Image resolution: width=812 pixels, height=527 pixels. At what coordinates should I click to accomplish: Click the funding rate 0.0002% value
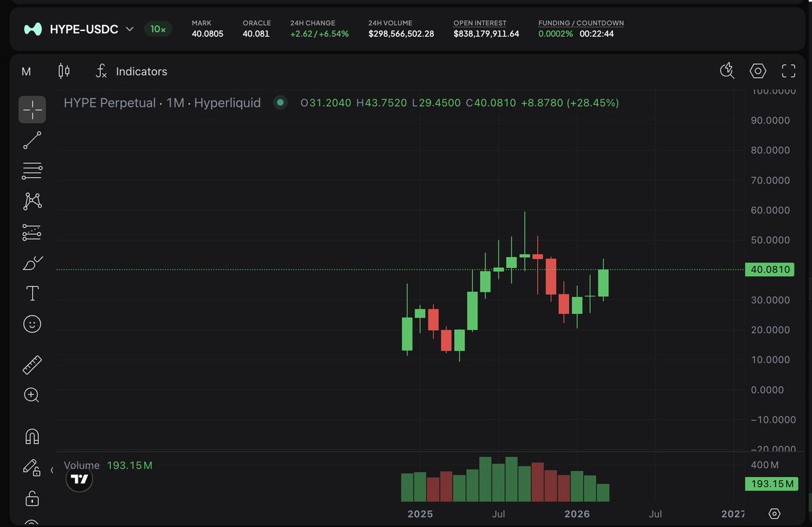click(x=556, y=33)
